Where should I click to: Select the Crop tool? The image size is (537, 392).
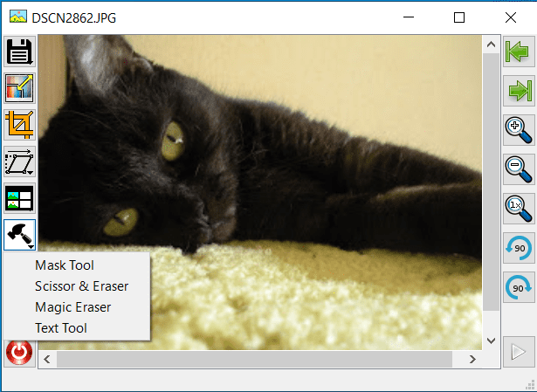(x=19, y=125)
